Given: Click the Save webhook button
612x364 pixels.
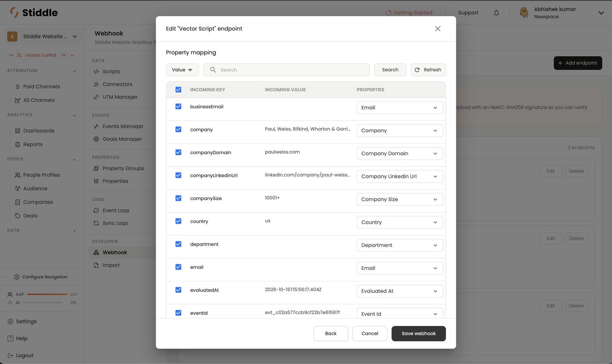Looking at the screenshot, I should 418,333.
